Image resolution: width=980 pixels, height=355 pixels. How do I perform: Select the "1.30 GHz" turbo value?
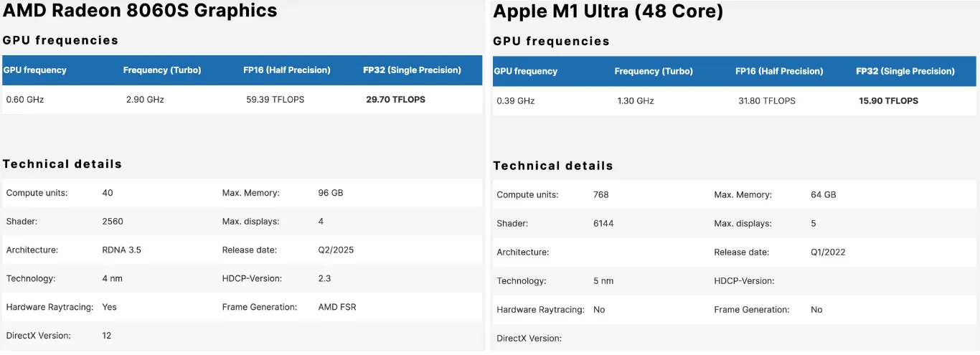pyautogui.click(x=636, y=101)
